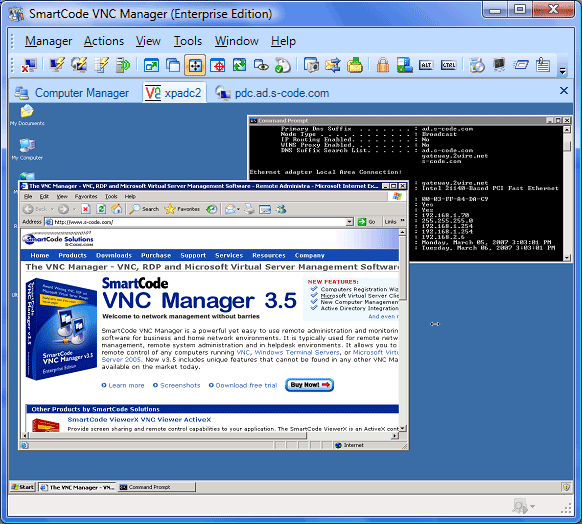The image size is (582, 524).
Task: Click the blue tilted window icon
Action: point(521,65)
